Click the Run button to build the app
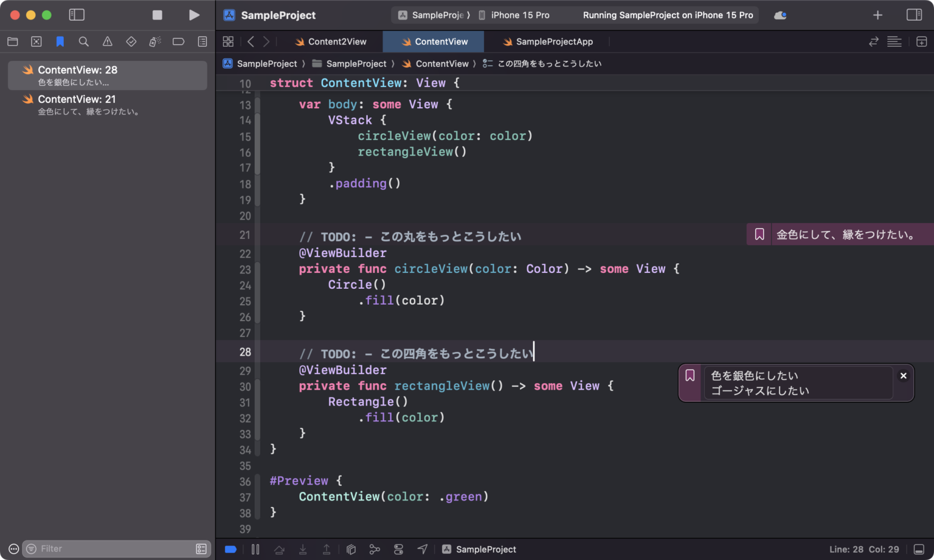The image size is (934, 560). [193, 15]
